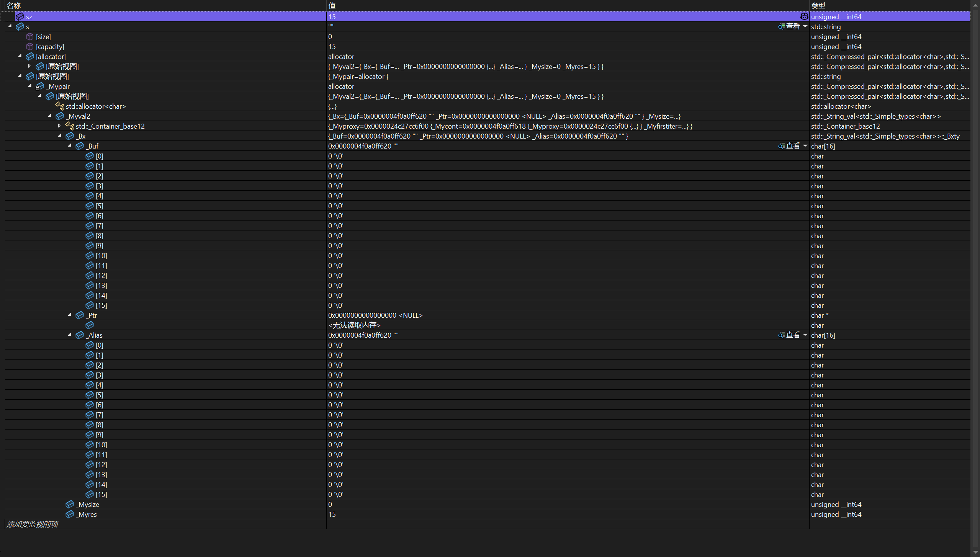
Task: Click the purple cube icon beside [size]
Action: pos(30,36)
